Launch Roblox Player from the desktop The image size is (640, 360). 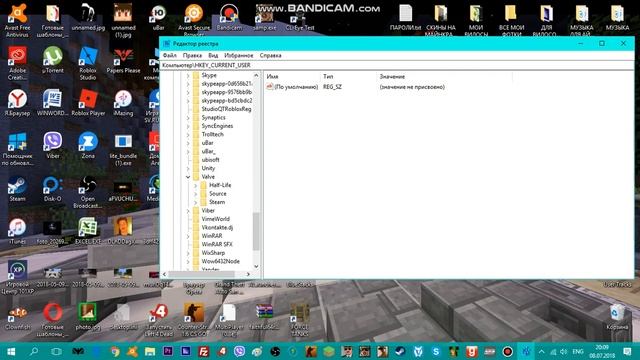click(x=88, y=103)
